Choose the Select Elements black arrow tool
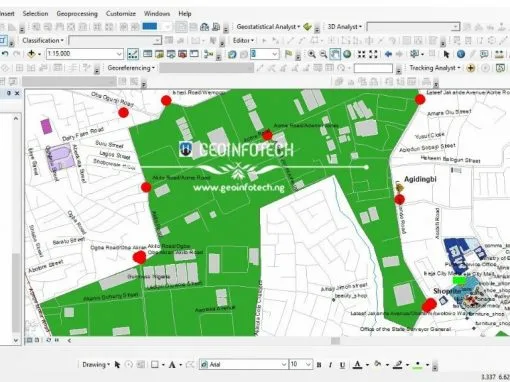 click(x=446, y=54)
